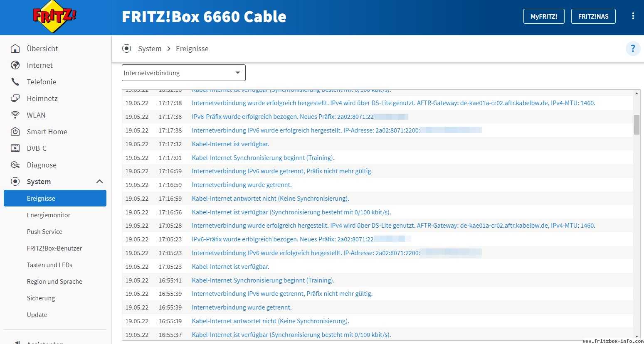Image resolution: width=644 pixels, height=344 pixels.
Task: Open 16:55:39 Kabel-Internet antwortet nicht event
Action: (270, 321)
